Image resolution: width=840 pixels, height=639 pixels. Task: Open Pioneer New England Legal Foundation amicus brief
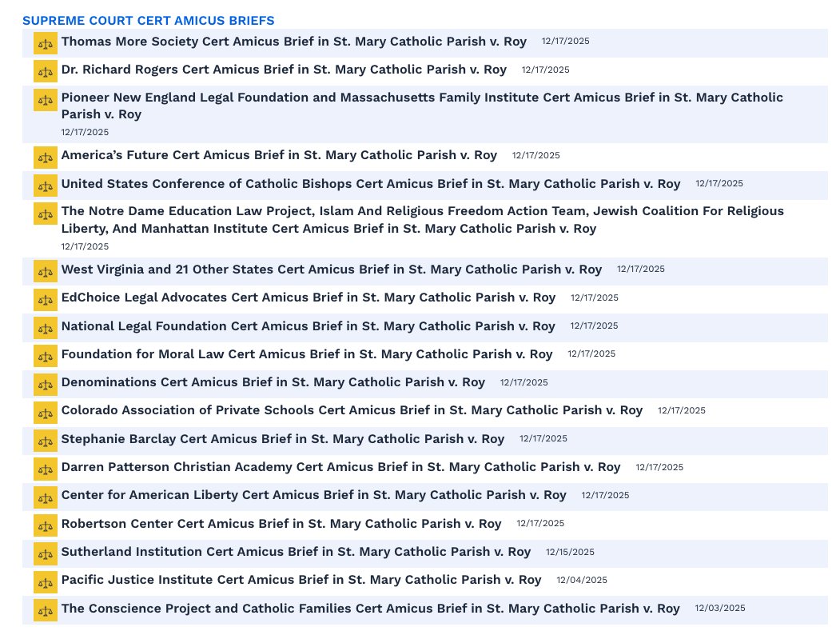422,106
